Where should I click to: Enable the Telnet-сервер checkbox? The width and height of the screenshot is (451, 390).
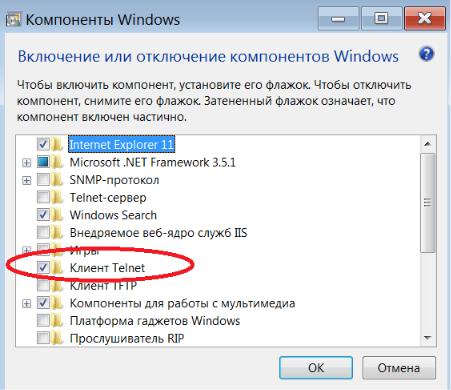43,197
